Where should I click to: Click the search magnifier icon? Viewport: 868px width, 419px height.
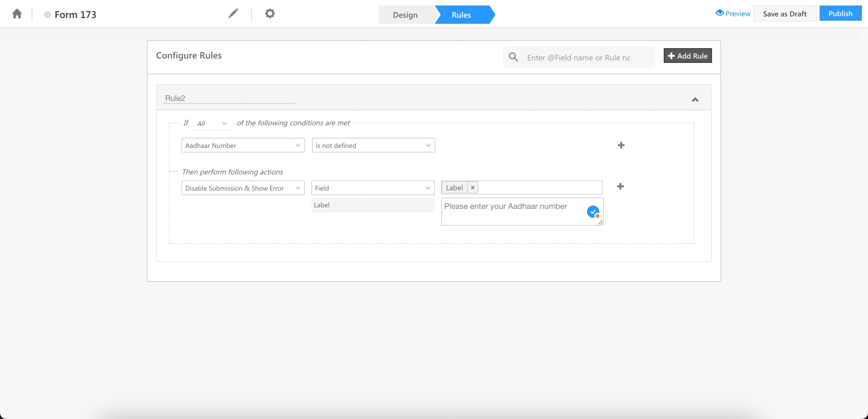[513, 57]
